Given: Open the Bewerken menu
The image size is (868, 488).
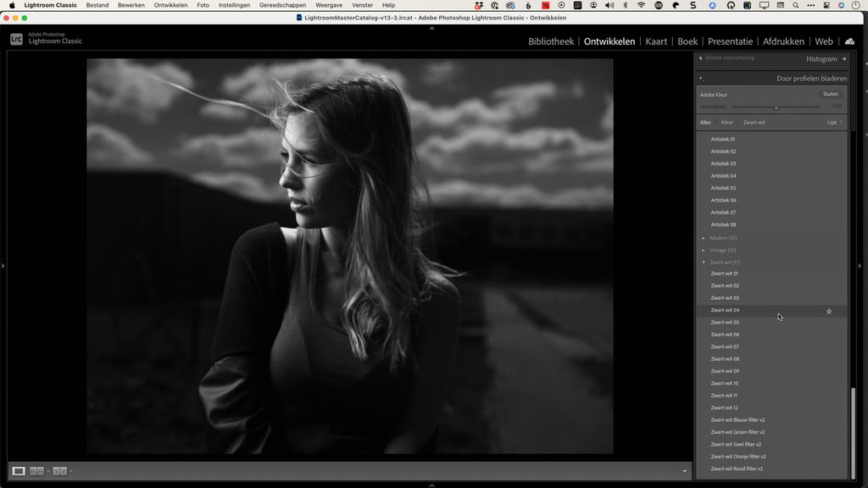Looking at the screenshot, I should coord(131,5).
